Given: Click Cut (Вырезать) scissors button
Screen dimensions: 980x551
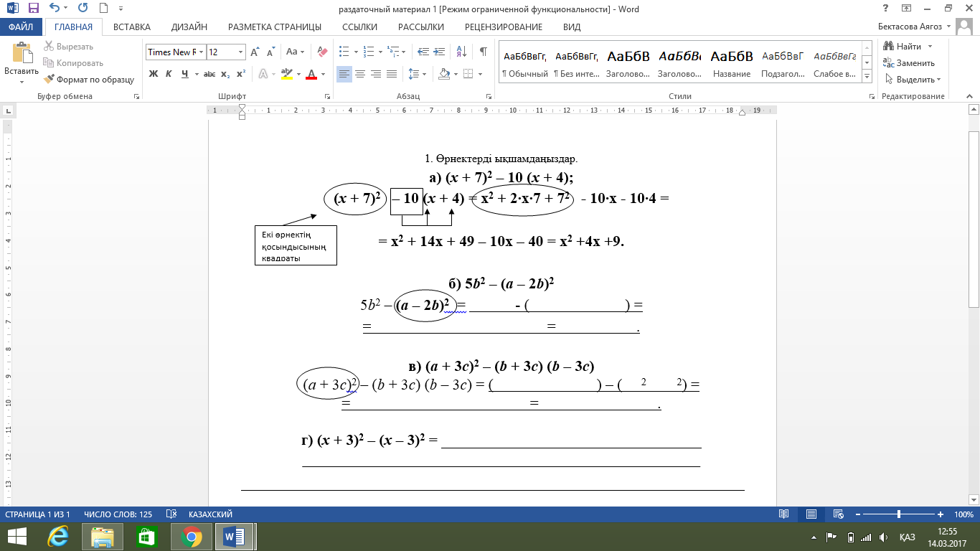Looking at the screenshot, I should 69,46.
